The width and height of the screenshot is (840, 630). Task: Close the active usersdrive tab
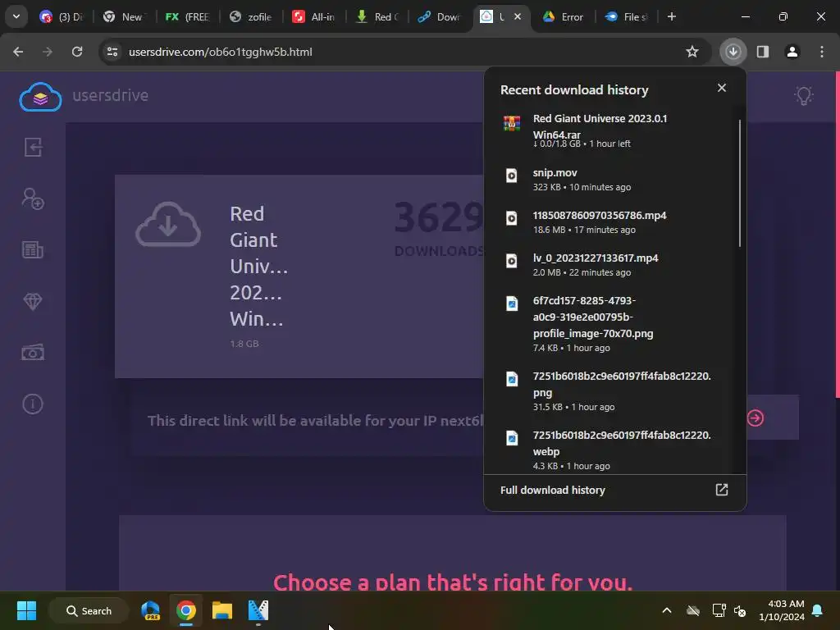[518, 16]
